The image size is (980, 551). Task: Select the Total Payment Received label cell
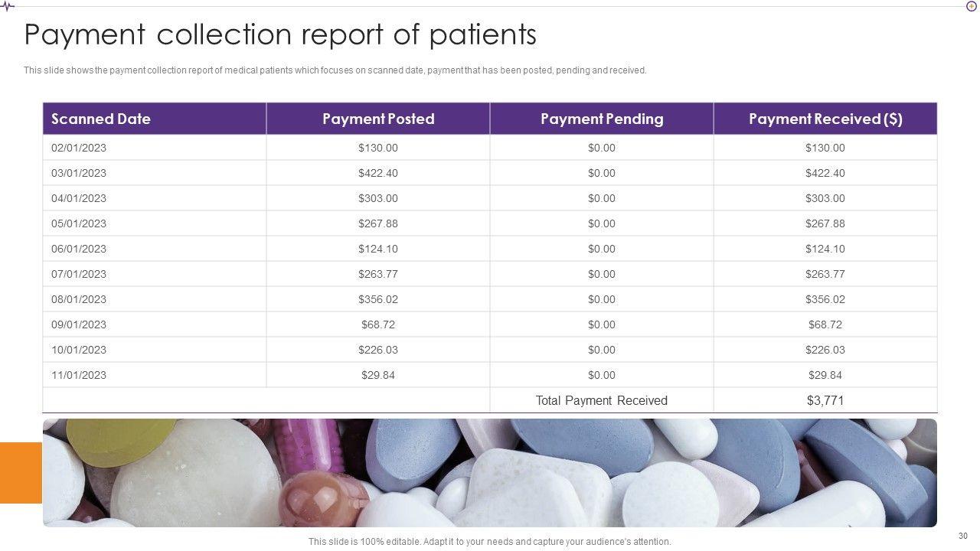(x=602, y=400)
